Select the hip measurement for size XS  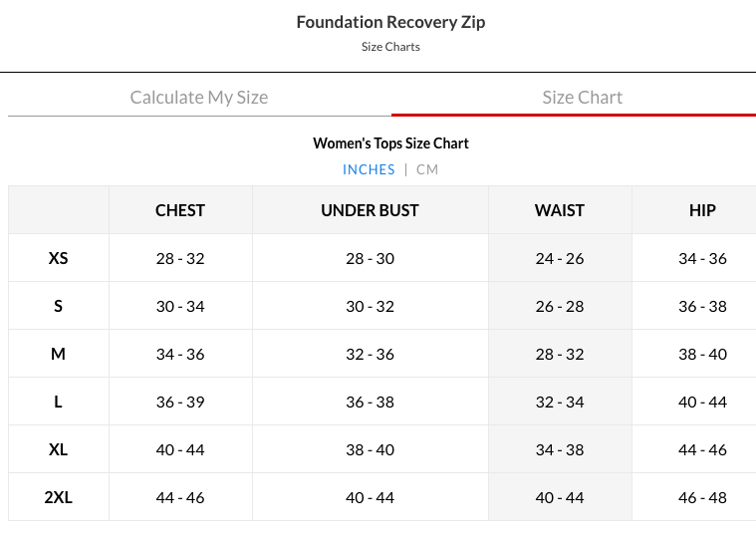point(702,258)
